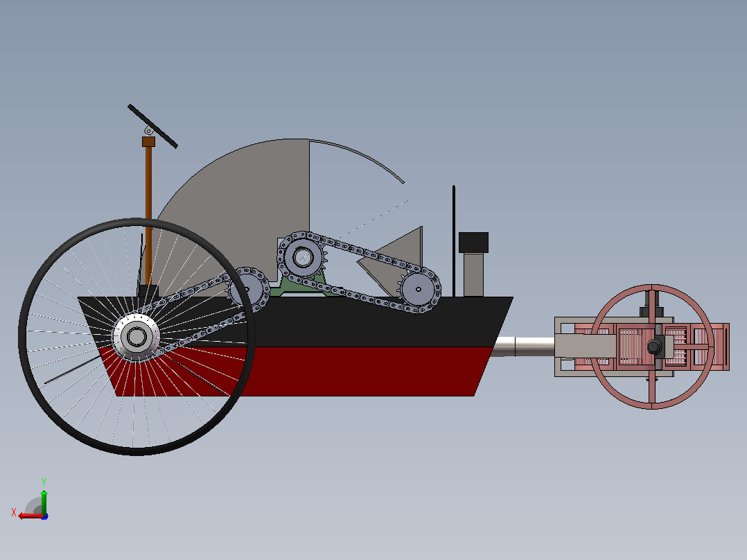Select the black block on the gray post

(x=473, y=243)
